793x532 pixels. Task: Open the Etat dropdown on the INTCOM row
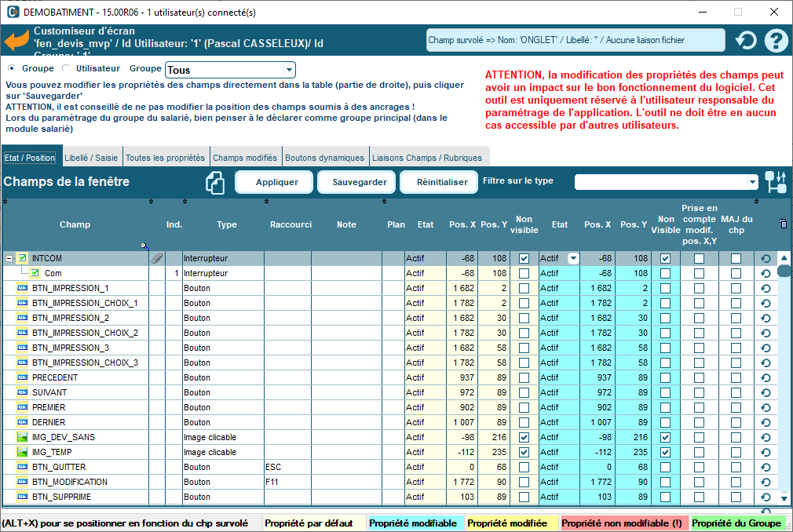572,258
